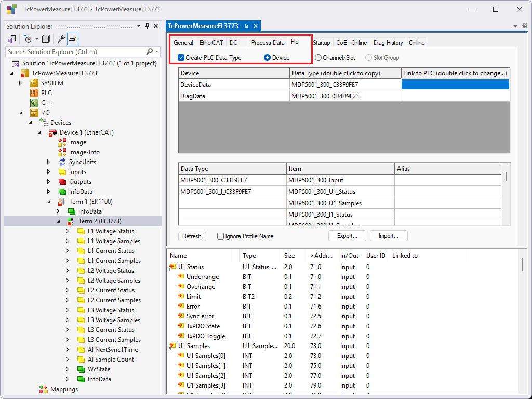Uncheck Create PLC Data Type
This screenshot has width=532, height=399.
(181, 58)
